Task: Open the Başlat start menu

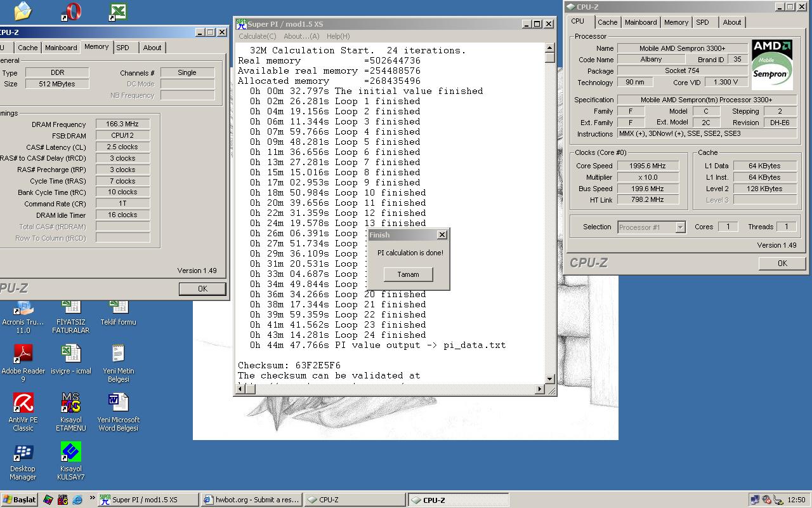Action: [20, 500]
